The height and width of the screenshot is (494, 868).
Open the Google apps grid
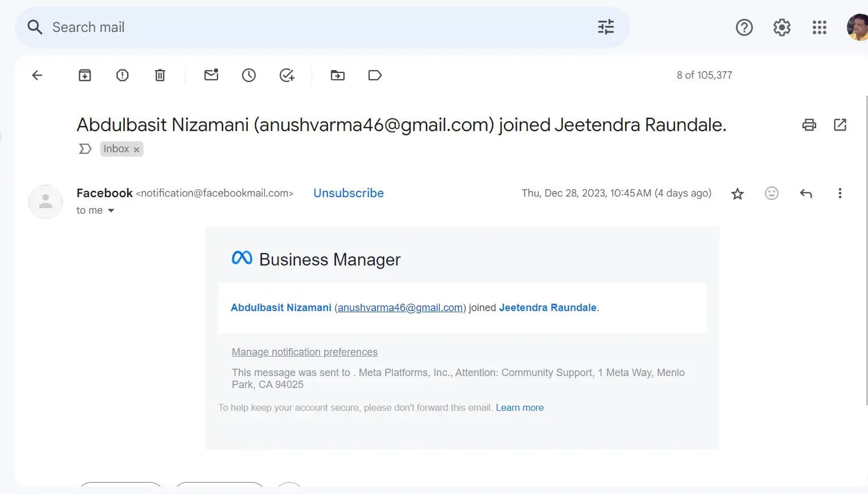click(819, 27)
